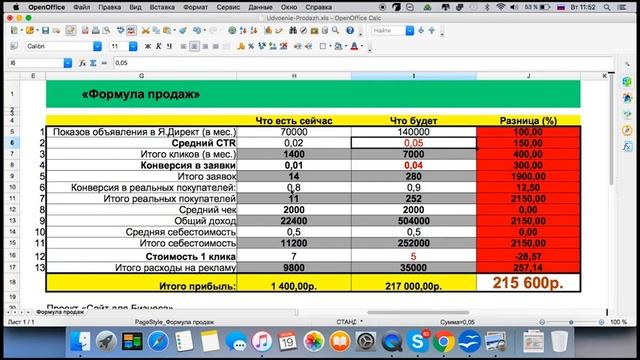Screen dimensions: 640x360
Task: Expand font color dropdown arrow
Action: [362, 46]
